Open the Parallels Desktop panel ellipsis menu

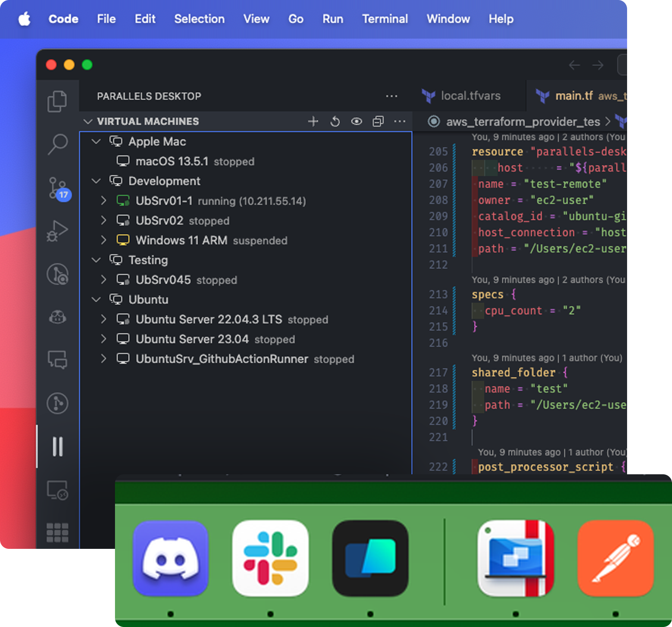click(x=392, y=96)
